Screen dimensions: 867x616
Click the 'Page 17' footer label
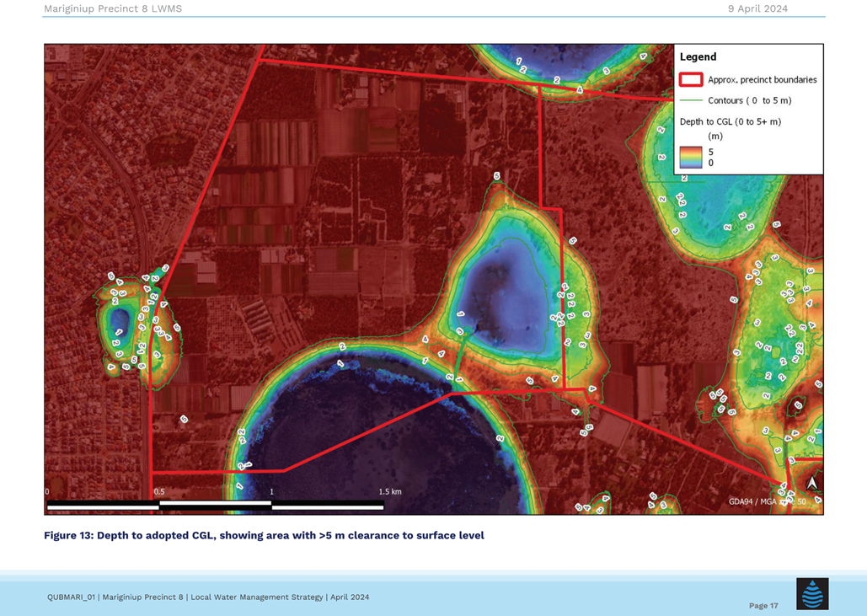click(763, 606)
